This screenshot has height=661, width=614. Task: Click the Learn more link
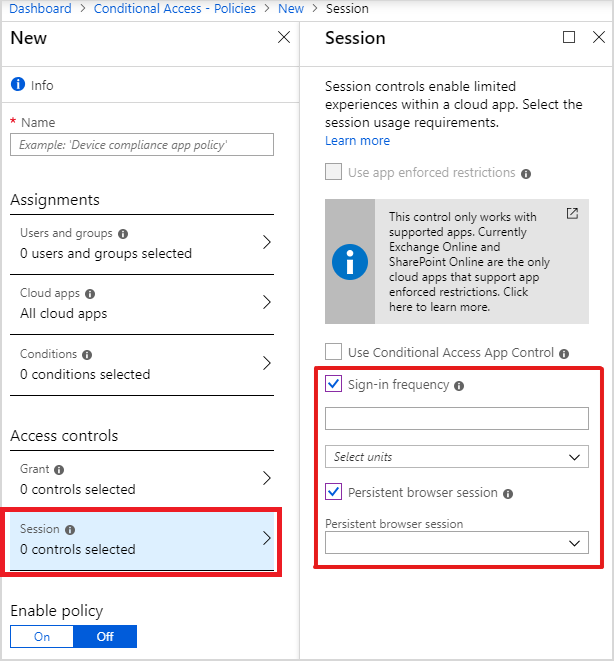[x=357, y=141]
